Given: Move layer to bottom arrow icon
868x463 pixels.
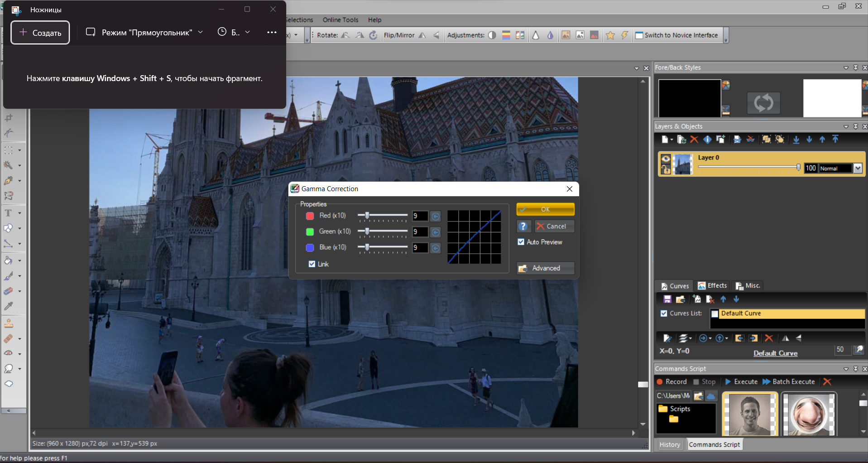Looking at the screenshot, I should (796, 140).
